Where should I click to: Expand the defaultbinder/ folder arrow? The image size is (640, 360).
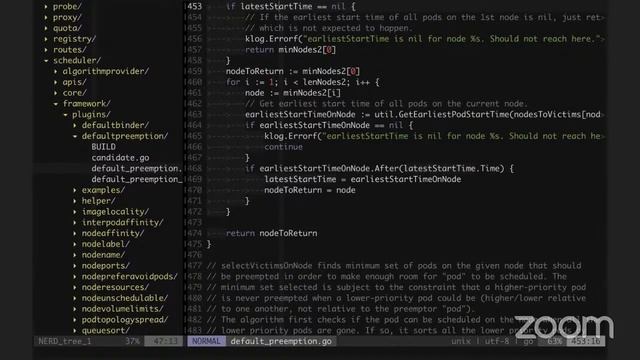click(75, 126)
